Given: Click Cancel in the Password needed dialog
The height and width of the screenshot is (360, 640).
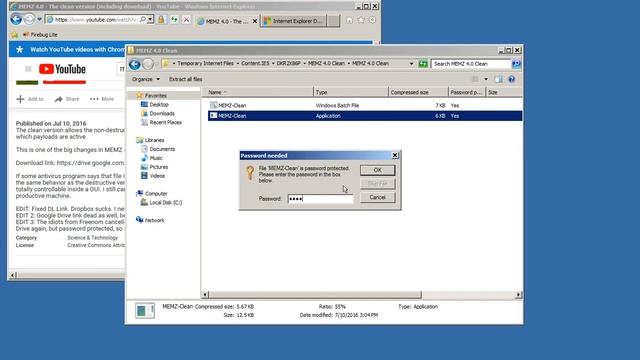Looking at the screenshot, I should pos(378,198).
